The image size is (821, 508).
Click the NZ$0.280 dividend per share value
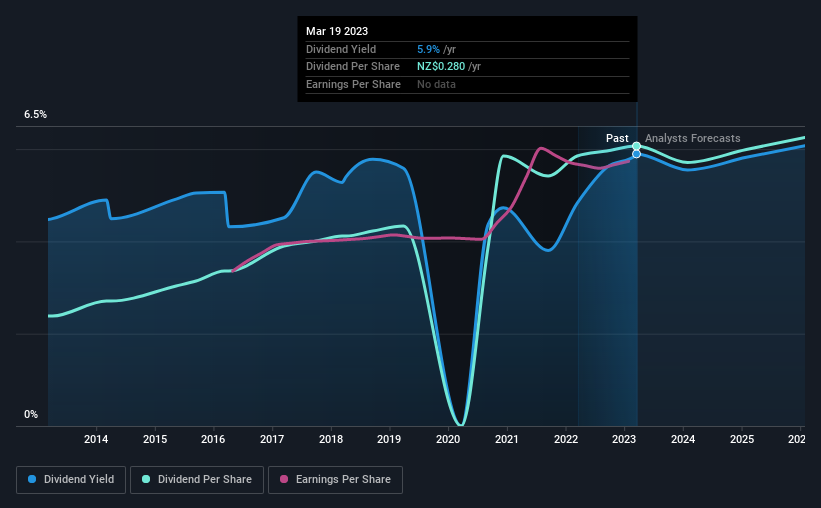(x=441, y=67)
